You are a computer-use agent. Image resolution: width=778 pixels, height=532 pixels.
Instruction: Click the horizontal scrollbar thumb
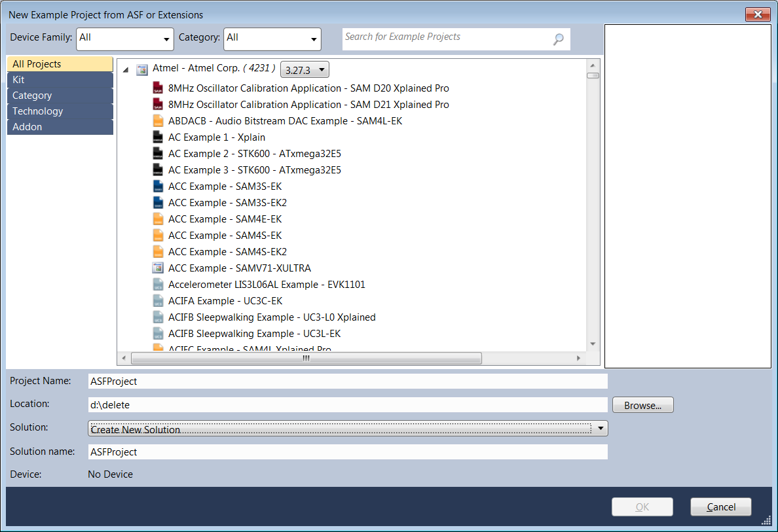(306, 358)
